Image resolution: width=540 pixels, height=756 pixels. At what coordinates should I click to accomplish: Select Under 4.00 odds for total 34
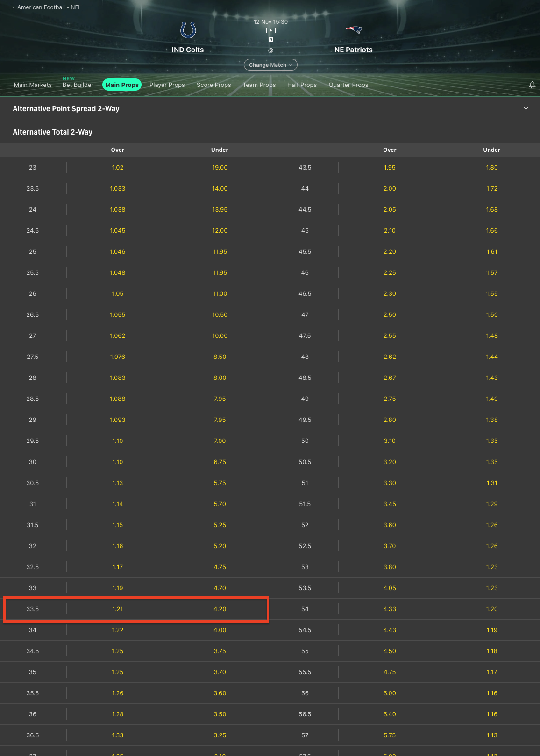pyautogui.click(x=220, y=630)
